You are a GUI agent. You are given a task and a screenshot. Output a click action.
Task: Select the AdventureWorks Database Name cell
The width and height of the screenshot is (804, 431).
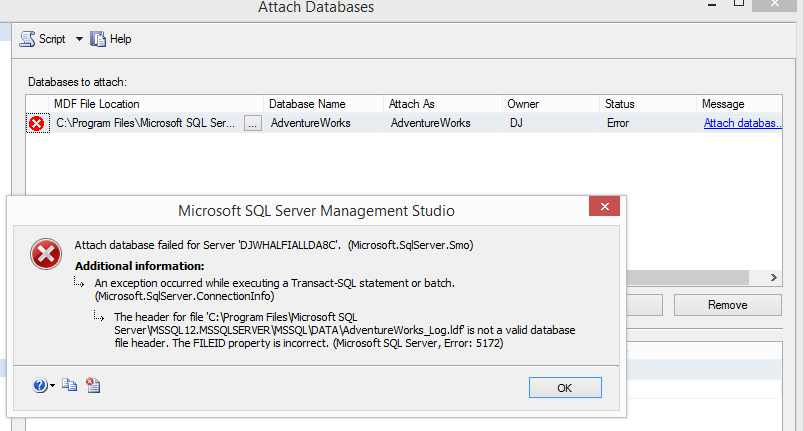(324, 123)
